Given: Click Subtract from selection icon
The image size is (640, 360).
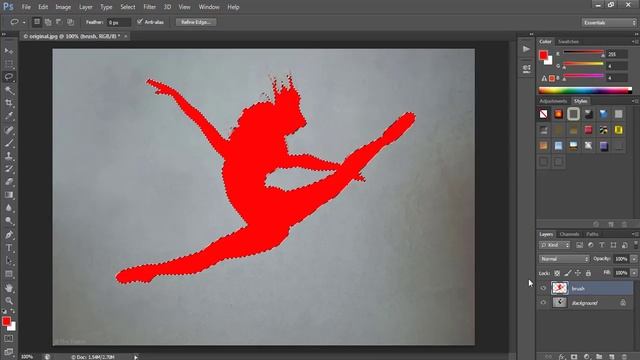Looking at the screenshot, I should pyautogui.click(x=59, y=22).
